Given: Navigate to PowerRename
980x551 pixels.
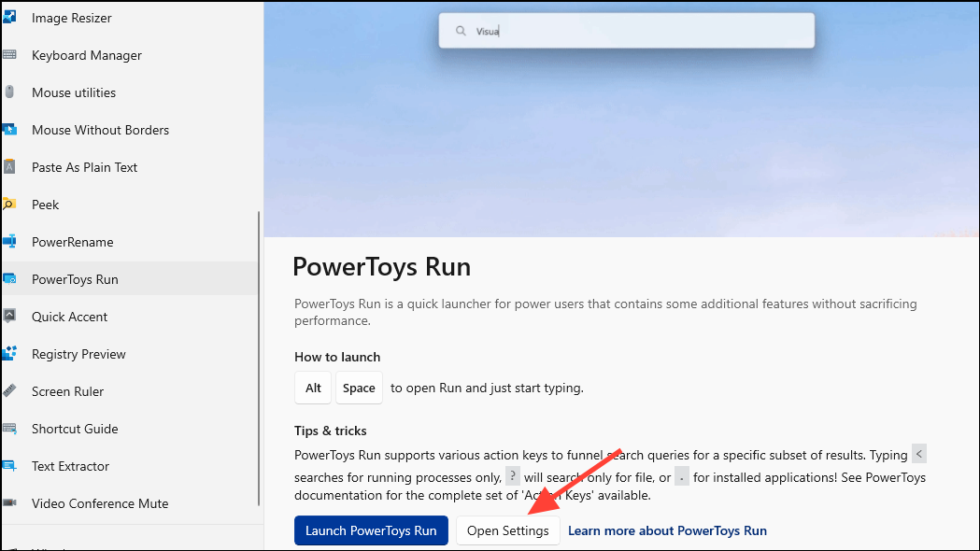Looking at the screenshot, I should click(130, 242).
